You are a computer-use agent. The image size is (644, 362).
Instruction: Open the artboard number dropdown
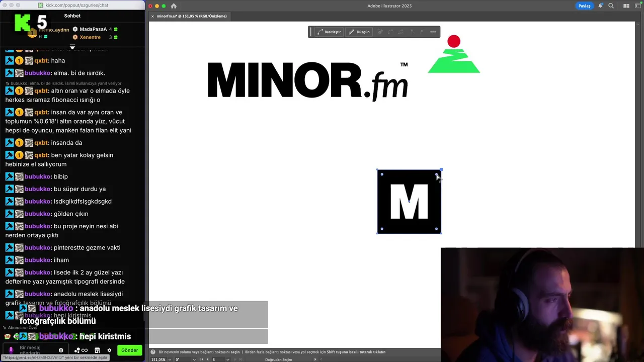[228, 359]
